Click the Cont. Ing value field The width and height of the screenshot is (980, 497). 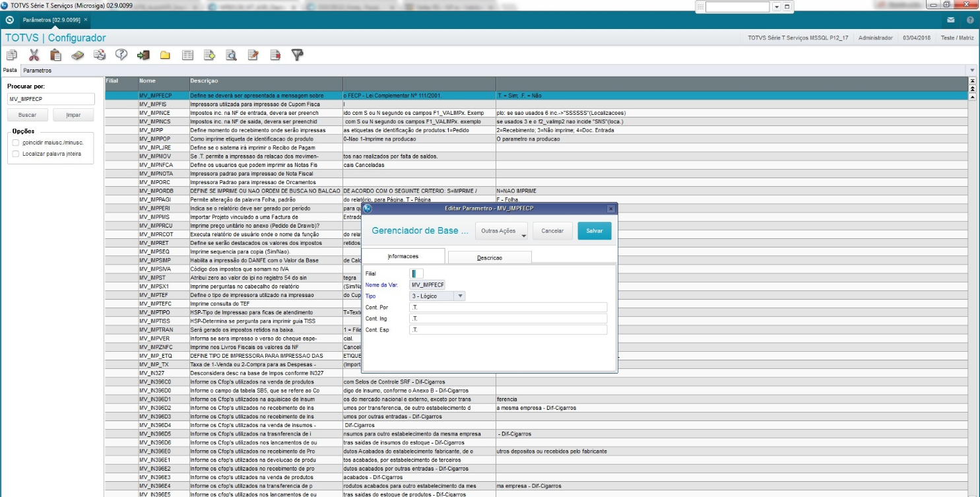click(507, 318)
